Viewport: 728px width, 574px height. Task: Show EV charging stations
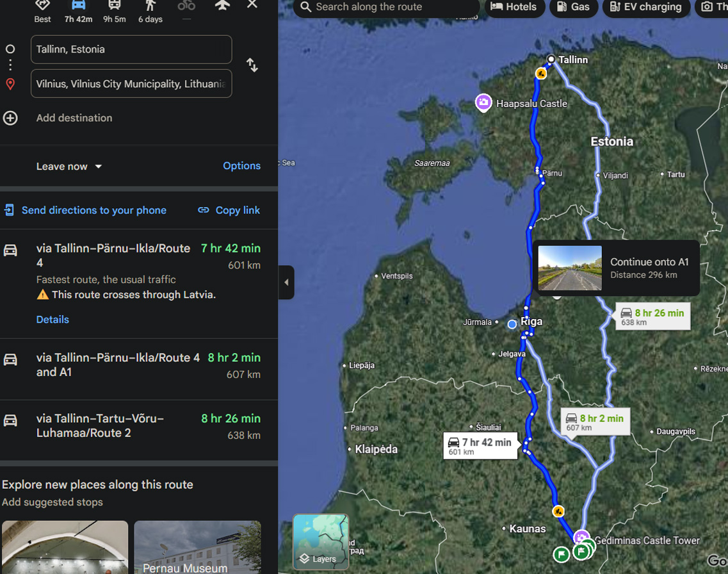tap(645, 7)
